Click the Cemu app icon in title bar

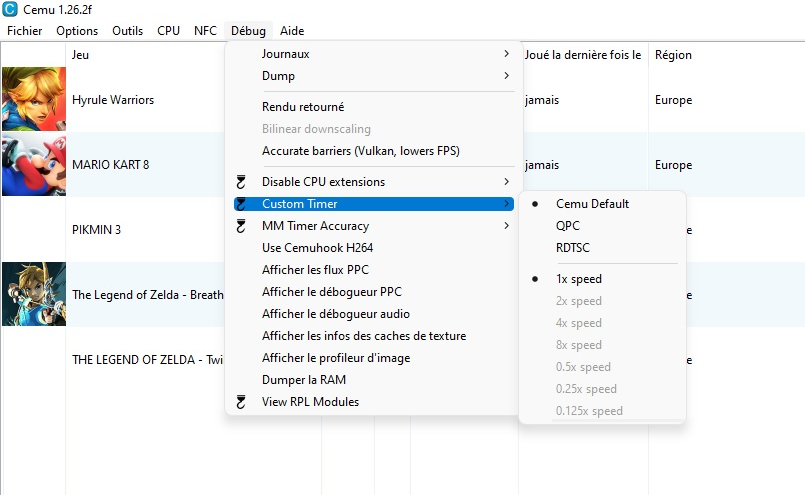[x=11, y=10]
